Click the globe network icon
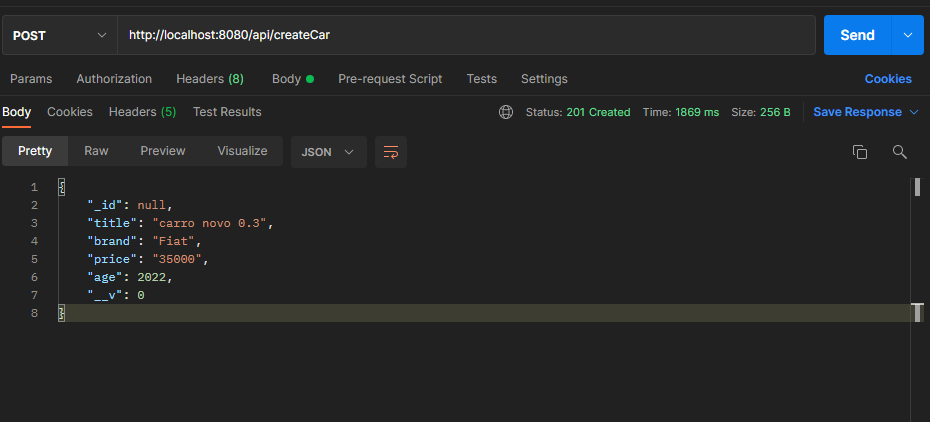This screenshot has width=930, height=422. [x=506, y=112]
